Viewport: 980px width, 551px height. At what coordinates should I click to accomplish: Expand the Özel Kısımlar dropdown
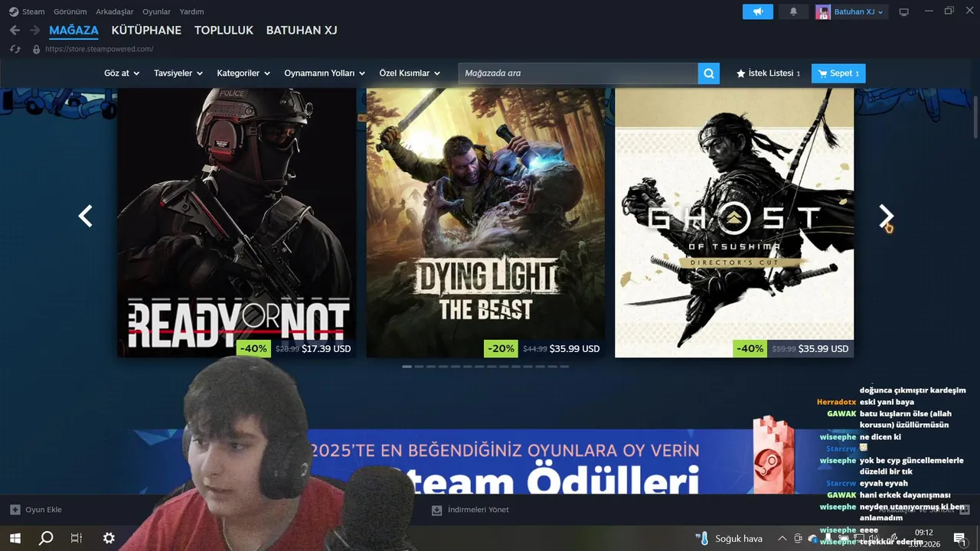410,73
